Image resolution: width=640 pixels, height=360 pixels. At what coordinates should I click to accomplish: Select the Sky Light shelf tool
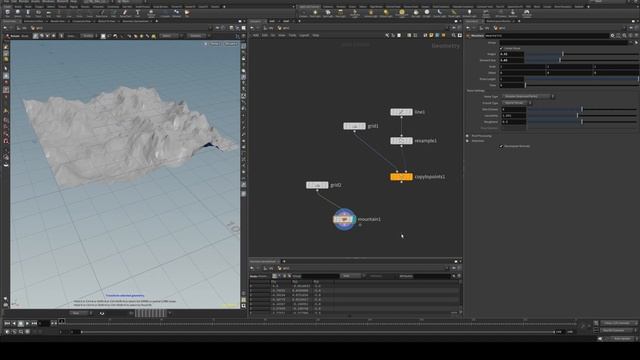click(416, 13)
